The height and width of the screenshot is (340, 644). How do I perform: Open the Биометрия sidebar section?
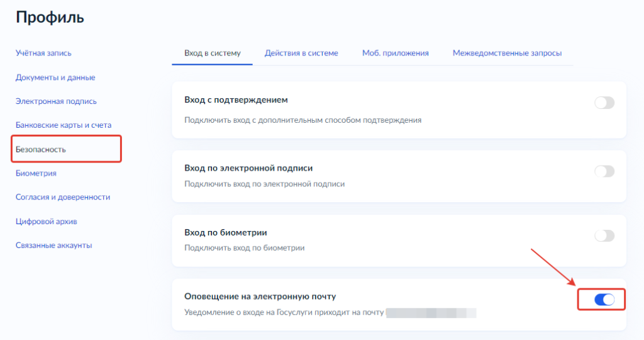[x=36, y=173]
